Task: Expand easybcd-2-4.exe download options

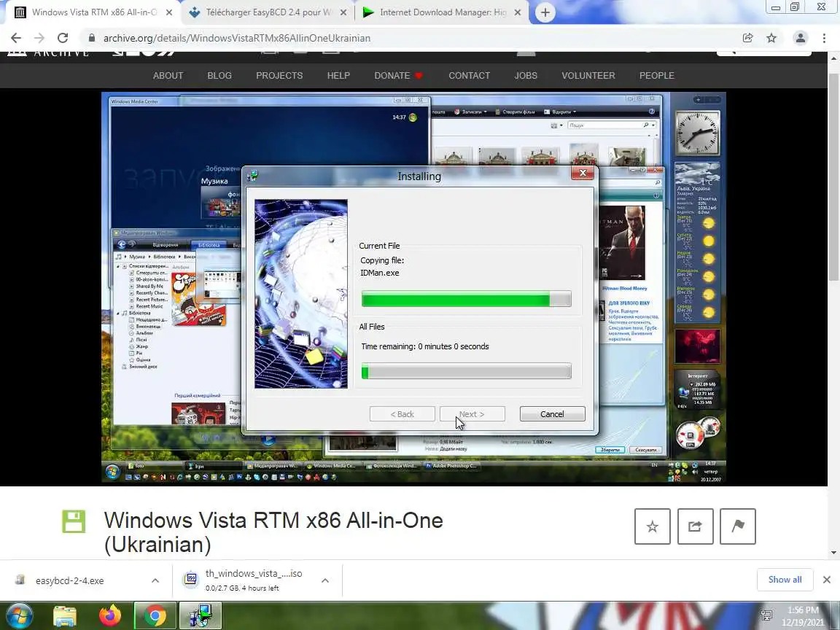Action: pyautogui.click(x=155, y=580)
